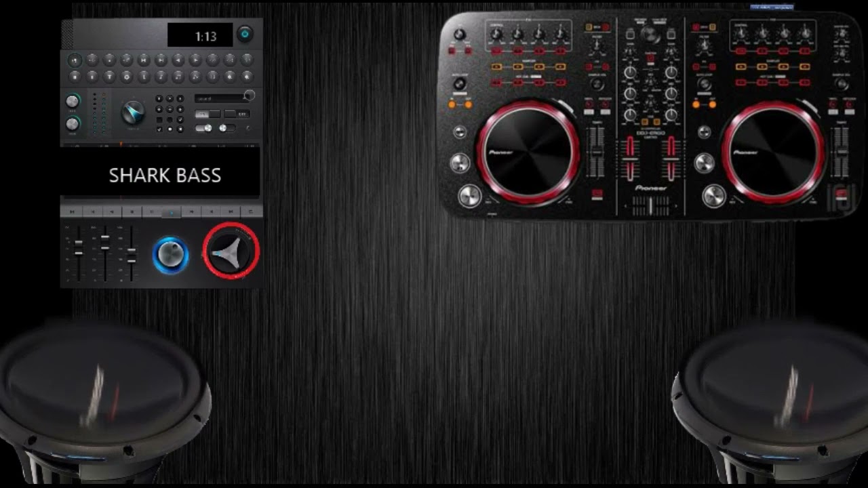
Task: Click the left load button beside the browse knob
Action: pos(630,34)
